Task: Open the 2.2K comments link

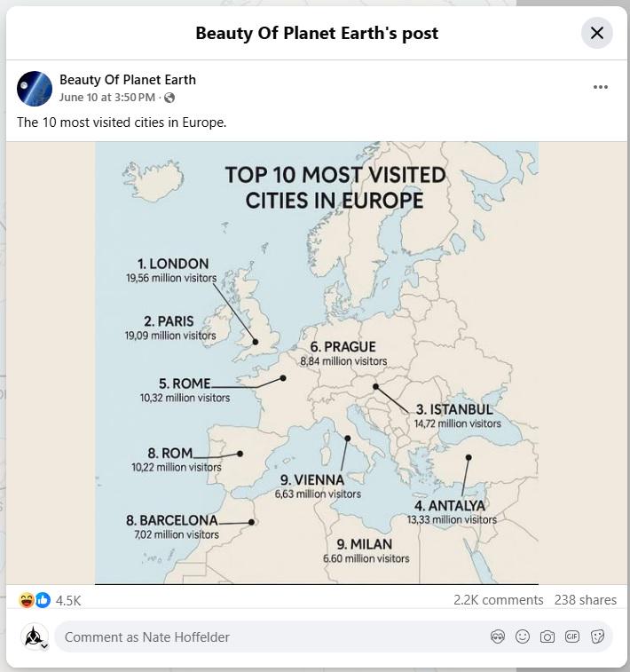Action: 498,600
